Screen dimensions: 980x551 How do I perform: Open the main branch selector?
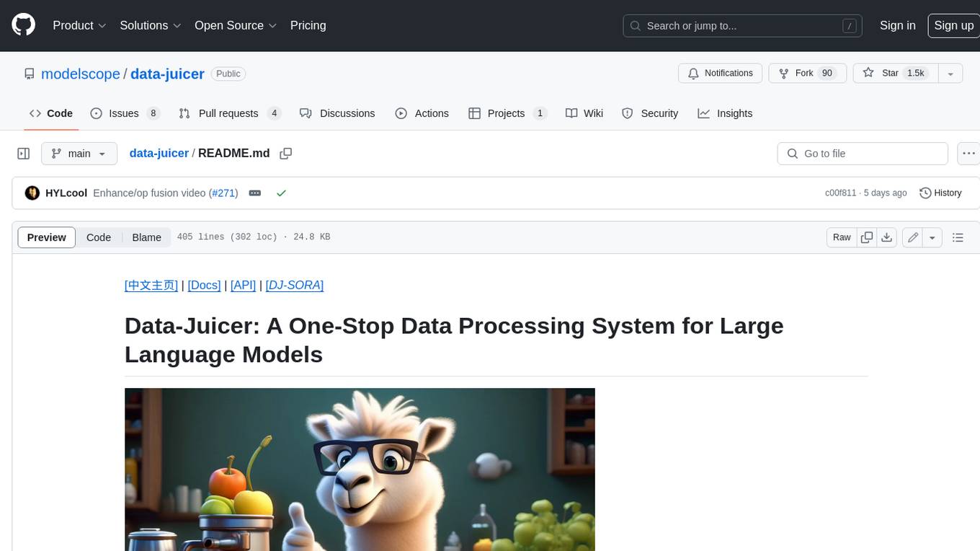79,154
